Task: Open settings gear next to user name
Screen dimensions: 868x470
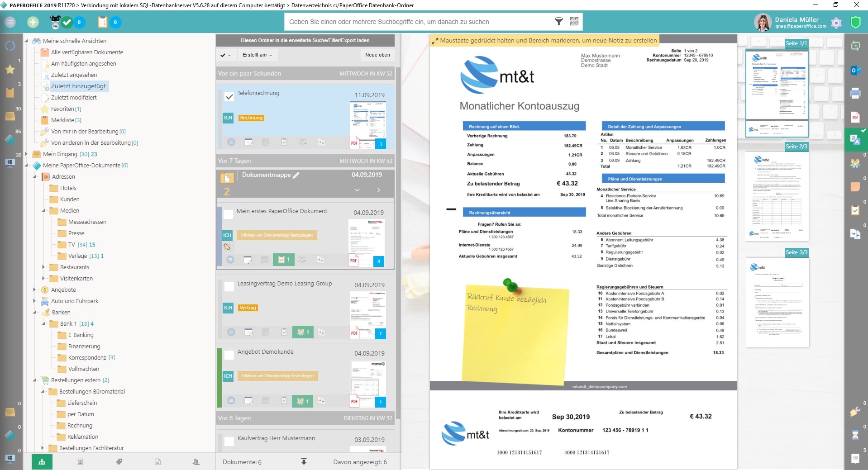Action: 836,23
